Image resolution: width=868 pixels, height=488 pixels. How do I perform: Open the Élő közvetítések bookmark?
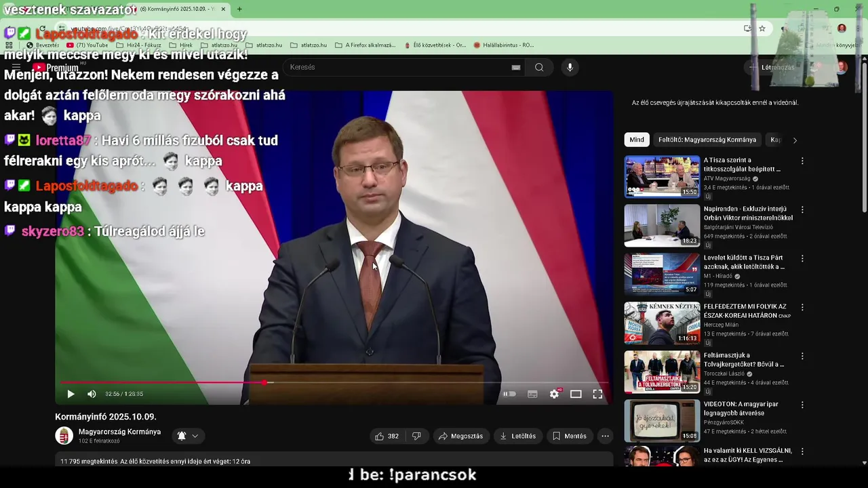(x=435, y=45)
